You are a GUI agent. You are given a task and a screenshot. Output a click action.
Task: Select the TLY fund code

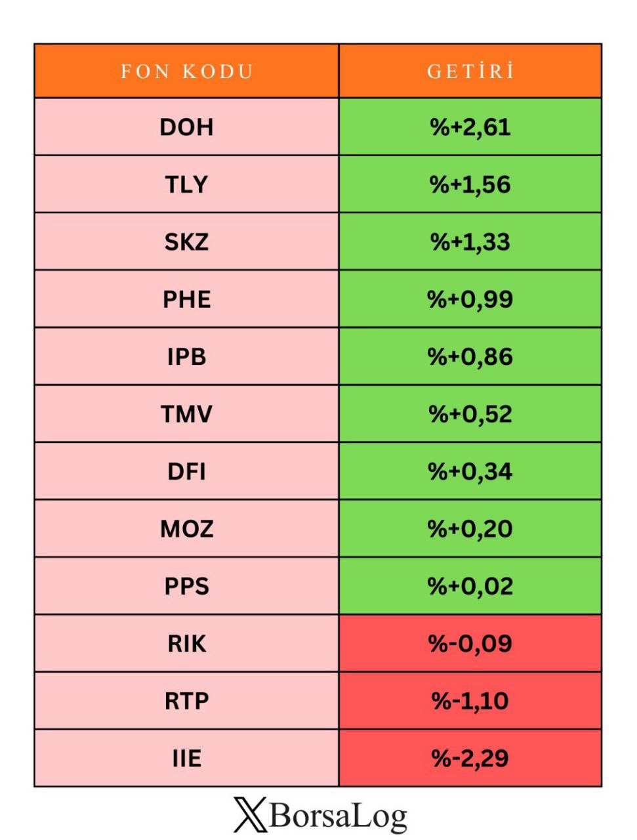click(x=187, y=185)
